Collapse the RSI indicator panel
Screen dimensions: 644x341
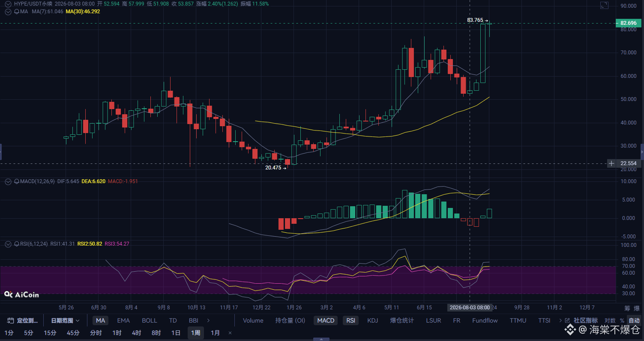(x=8, y=244)
